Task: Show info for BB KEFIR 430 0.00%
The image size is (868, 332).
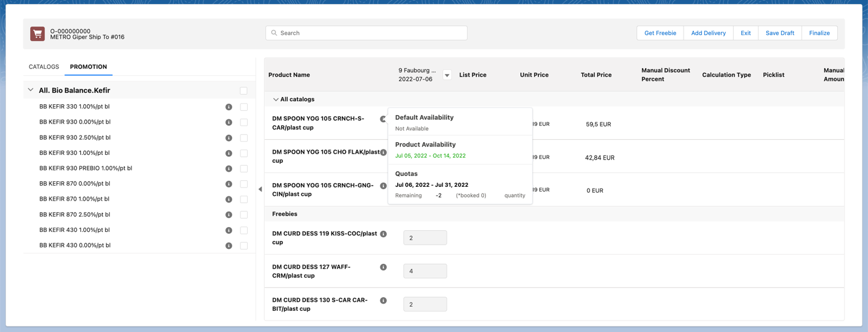Action: [x=228, y=246]
